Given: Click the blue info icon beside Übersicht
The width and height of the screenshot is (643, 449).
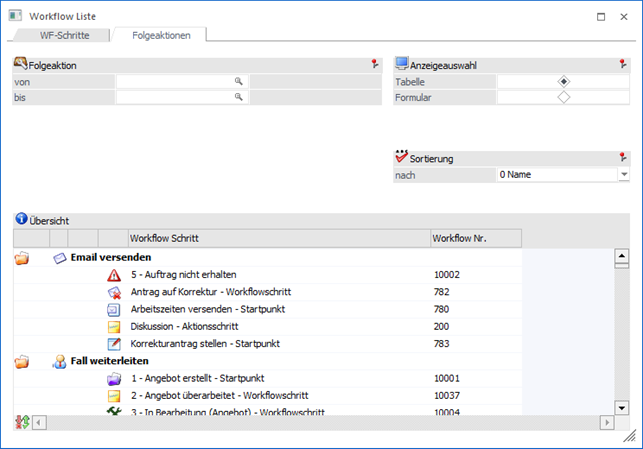Looking at the screenshot, I should point(21,219).
